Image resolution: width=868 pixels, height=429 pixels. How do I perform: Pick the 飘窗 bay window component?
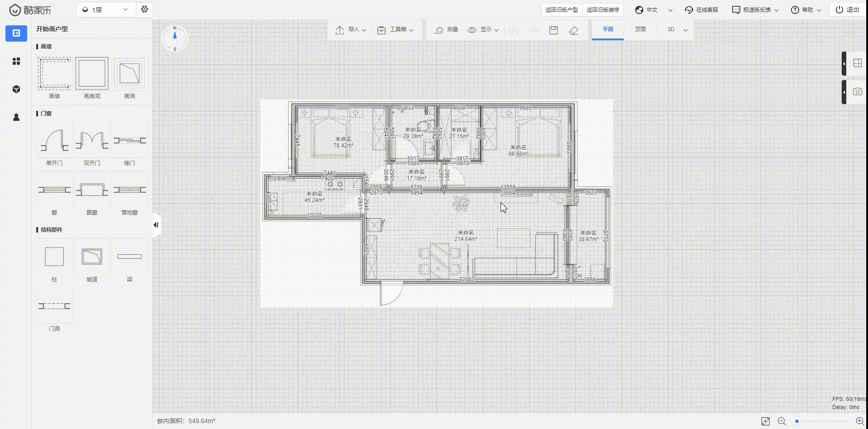92,195
